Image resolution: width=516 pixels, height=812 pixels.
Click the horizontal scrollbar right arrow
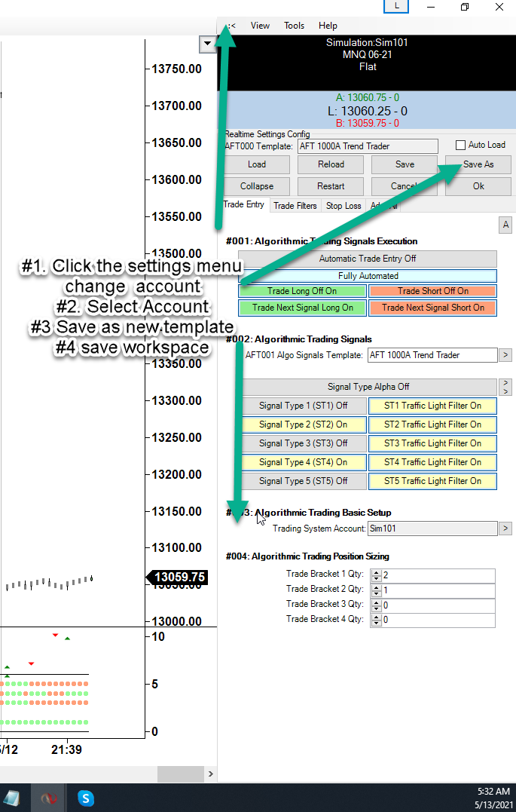click(x=209, y=774)
